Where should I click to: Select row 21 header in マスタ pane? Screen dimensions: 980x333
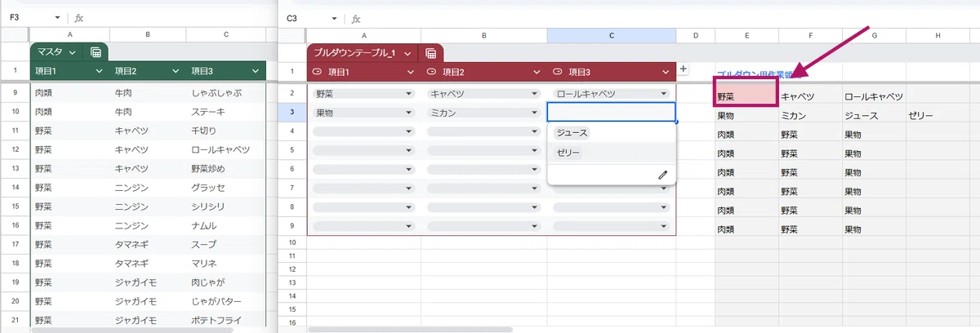point(14,320)
